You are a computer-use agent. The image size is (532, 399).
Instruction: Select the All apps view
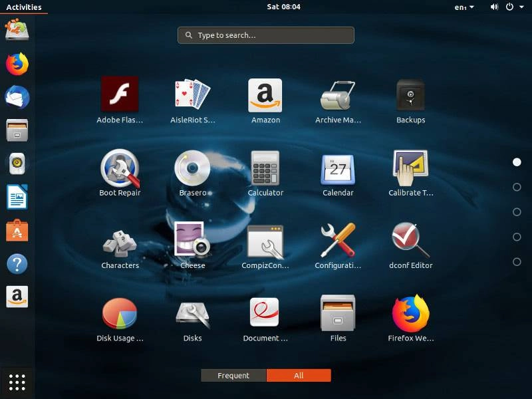click(299, 376)
